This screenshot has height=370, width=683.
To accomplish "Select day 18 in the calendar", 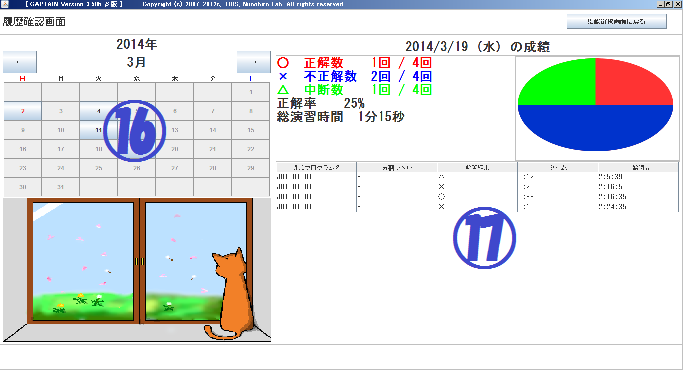I will (98, 149).
